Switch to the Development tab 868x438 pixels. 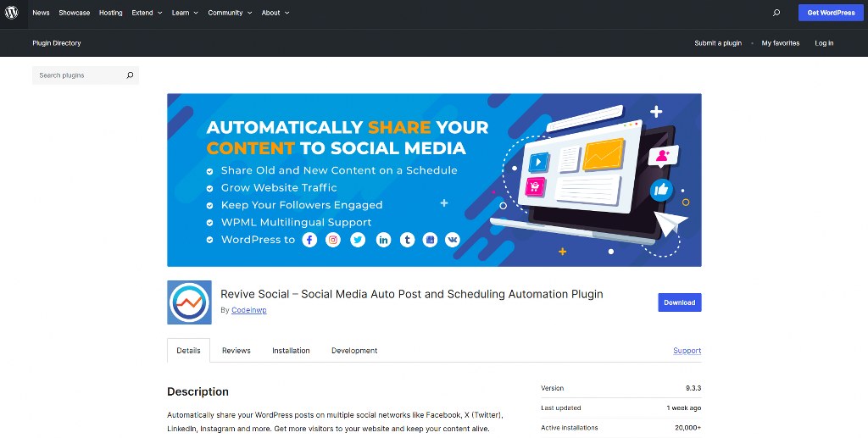click(x=354, y=351)
